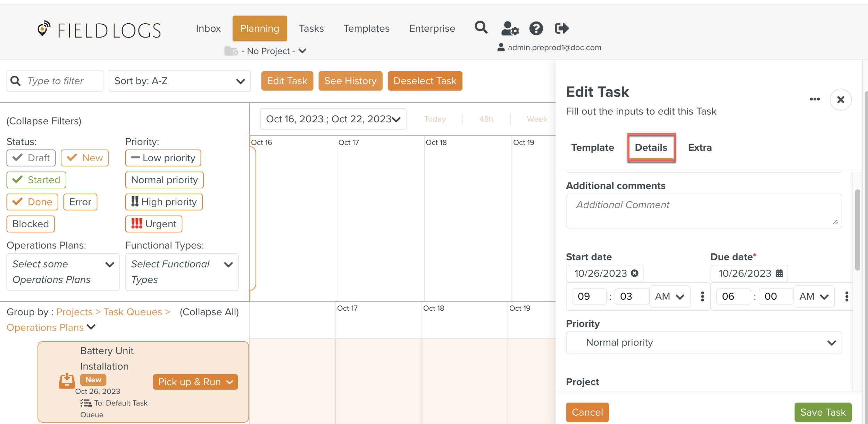Switch to the Template tab
This screenshot has width=868, height=424.
592,147
